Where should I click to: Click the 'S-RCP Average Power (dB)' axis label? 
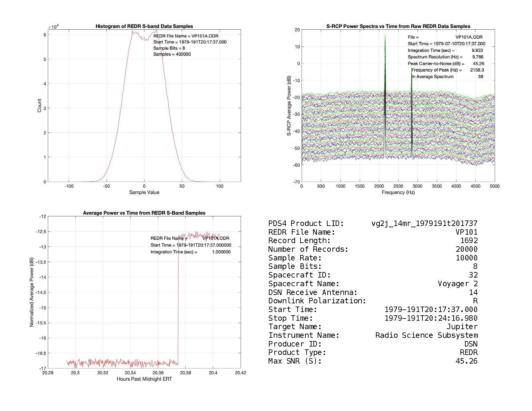(289, 106)
